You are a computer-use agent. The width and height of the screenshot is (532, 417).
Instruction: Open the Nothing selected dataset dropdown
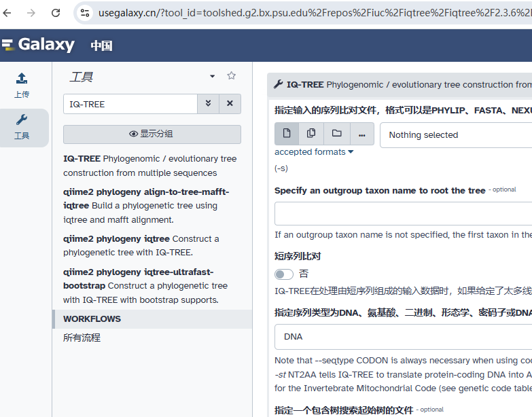click(456, 135)
